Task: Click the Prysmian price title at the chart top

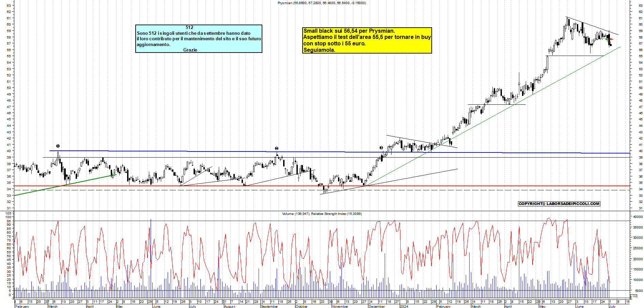Action: 322,3
